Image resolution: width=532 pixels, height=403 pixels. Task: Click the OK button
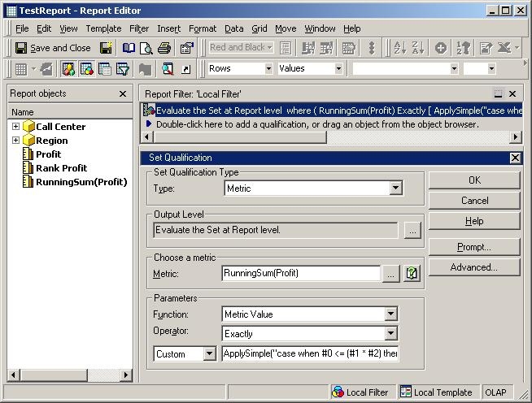tap(474, 180)
